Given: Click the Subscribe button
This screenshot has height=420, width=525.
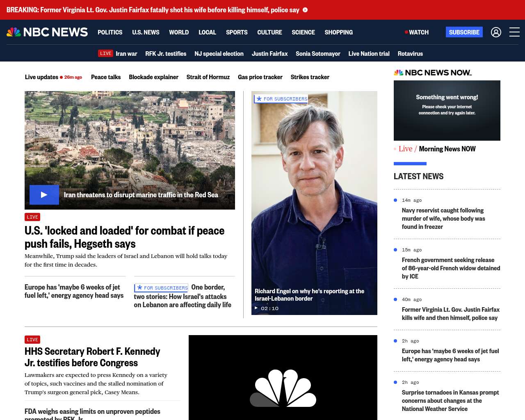Looking at the screenshot, I should [x=464, y=32].
